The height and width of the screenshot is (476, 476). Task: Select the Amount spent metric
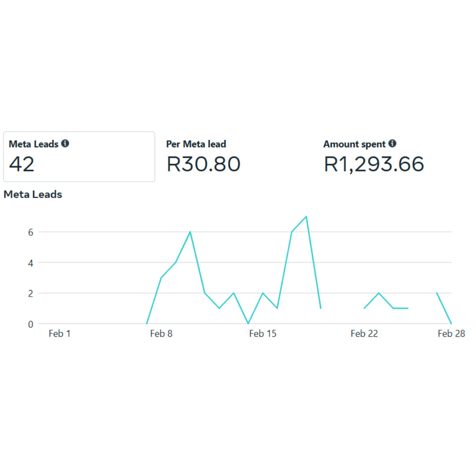point(374,156)
